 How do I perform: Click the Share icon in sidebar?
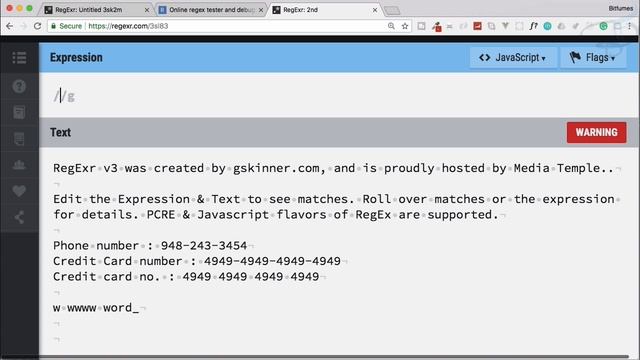click(19, 217)
